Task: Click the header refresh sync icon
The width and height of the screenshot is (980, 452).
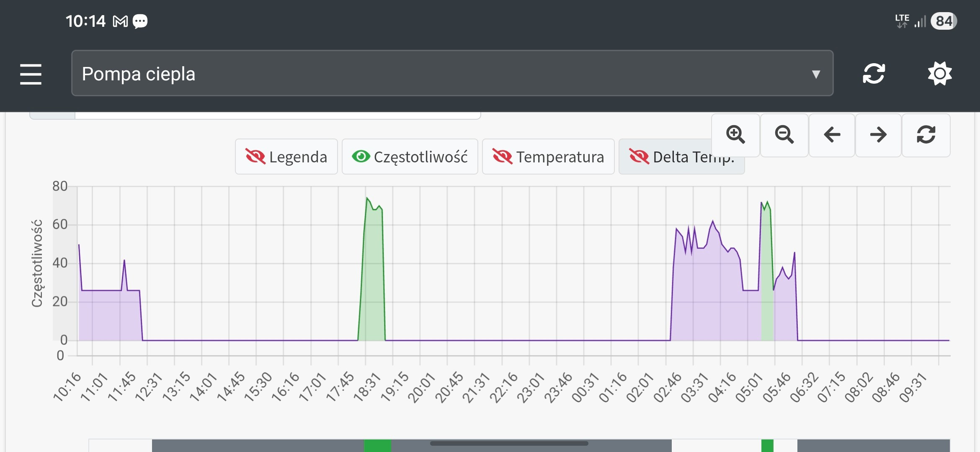Action: point(874,74)
